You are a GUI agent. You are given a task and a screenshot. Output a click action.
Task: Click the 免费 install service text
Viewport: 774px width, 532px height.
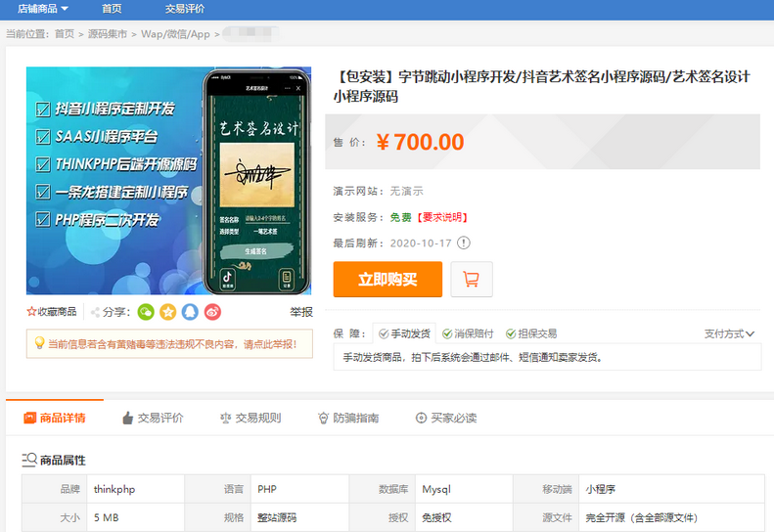click(400, 217)
